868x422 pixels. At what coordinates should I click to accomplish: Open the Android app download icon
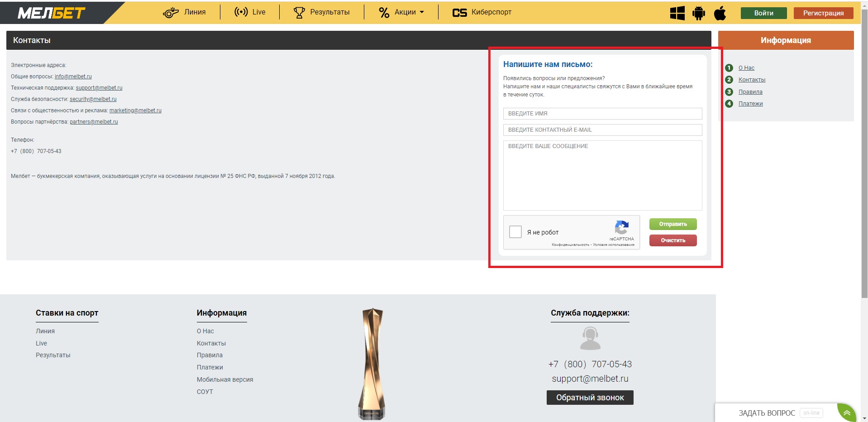click(x=698, y=13)
